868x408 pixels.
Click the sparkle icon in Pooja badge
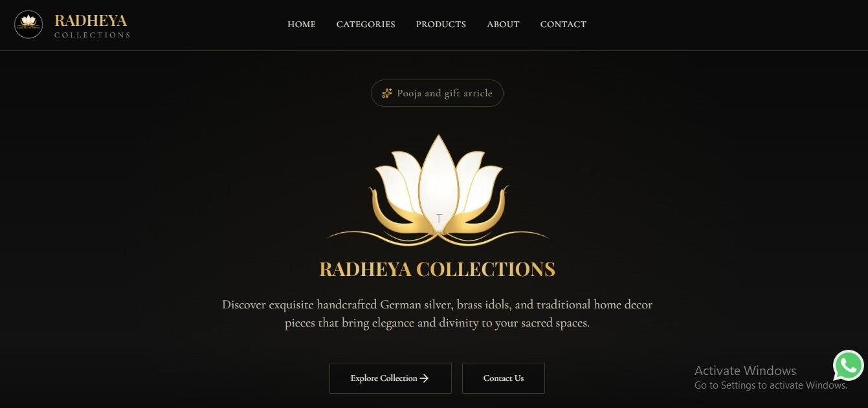(387, 93)
